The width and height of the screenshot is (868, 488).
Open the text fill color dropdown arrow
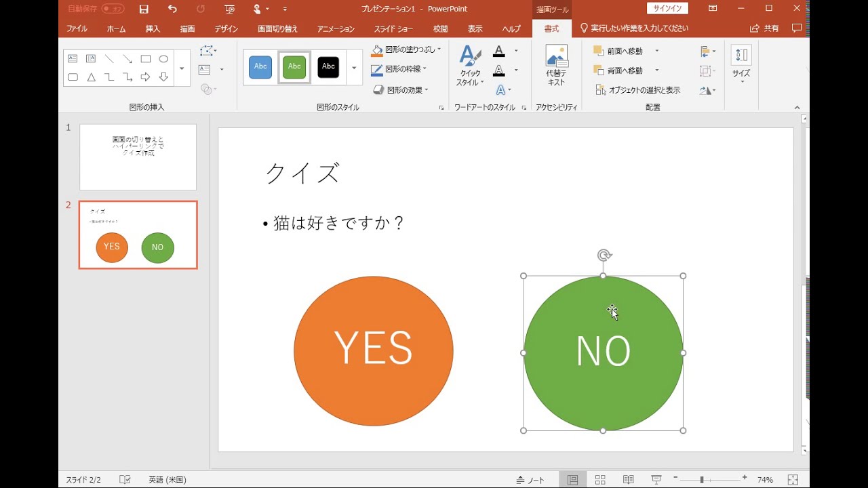[516, 51]
